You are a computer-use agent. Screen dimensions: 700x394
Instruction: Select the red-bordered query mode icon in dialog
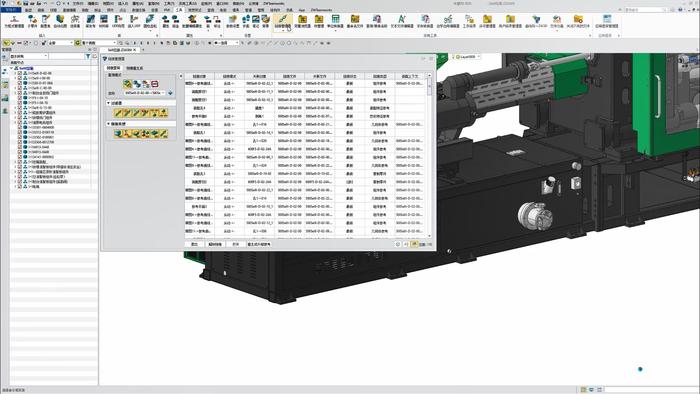(155, 84)
